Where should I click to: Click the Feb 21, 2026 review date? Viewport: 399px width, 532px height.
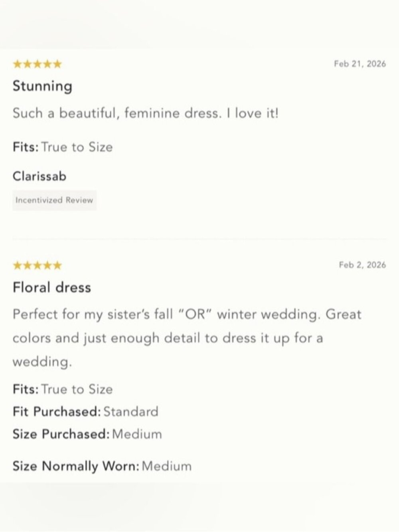(359, 64)
